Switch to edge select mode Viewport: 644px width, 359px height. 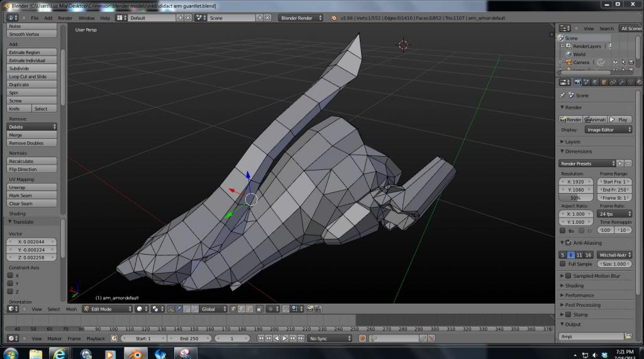[241, 309]
